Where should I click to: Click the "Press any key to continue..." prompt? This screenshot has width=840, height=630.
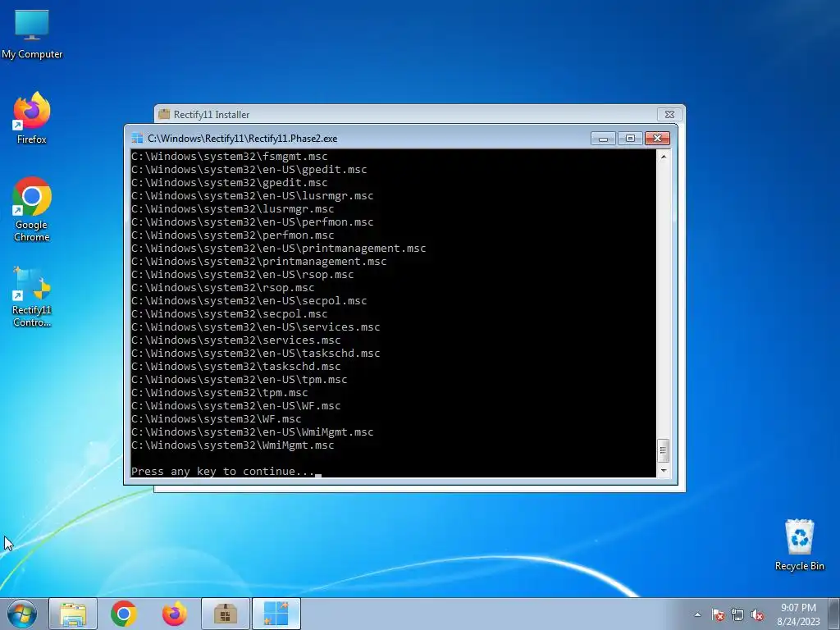tap(223, 472)
